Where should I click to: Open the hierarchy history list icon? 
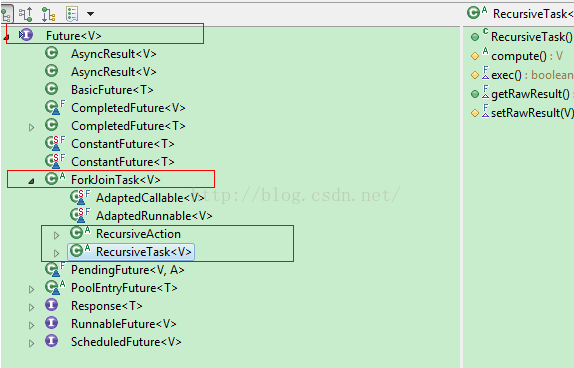click(72, 14)
